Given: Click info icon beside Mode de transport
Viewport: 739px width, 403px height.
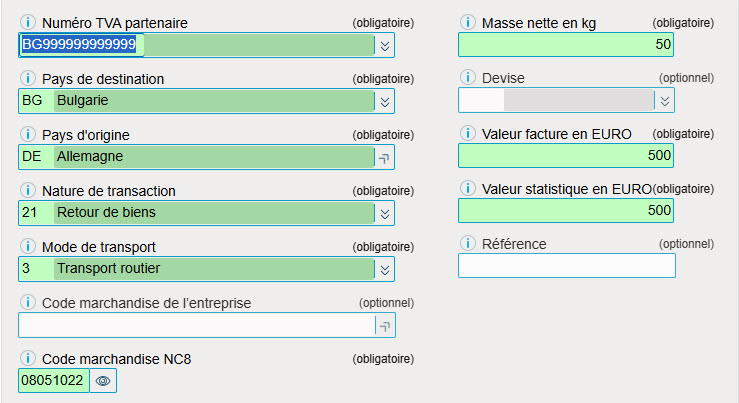Looking at the screenshot, I should (x=28, y=247).
